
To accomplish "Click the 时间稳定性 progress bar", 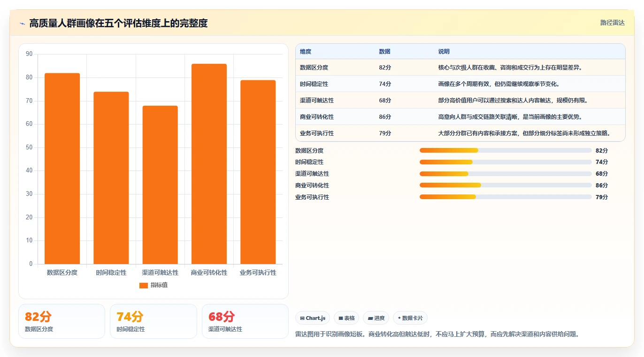I will click(x=506, y=162).
